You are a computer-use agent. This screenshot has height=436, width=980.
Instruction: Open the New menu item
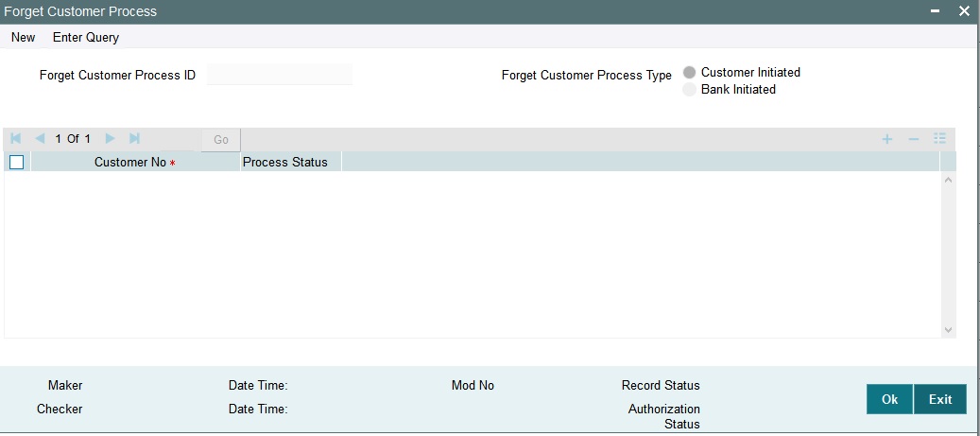(x=23, y=38)
